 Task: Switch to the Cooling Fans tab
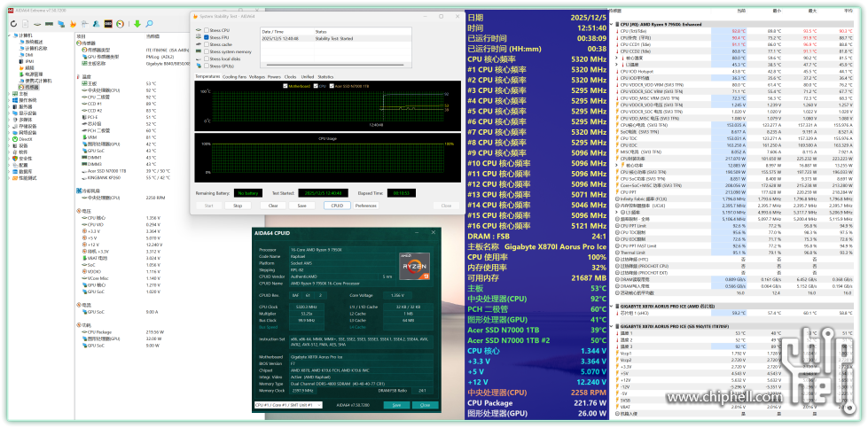point(234,77)
